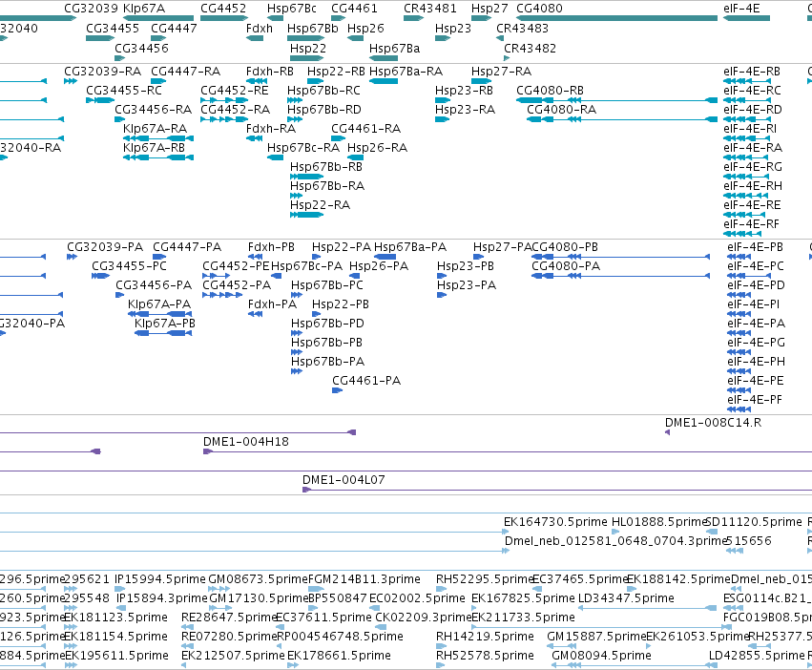Screen dimensions: 812x670
Task: Select EST RE28647.5prime
Action: tap(229, 618)
